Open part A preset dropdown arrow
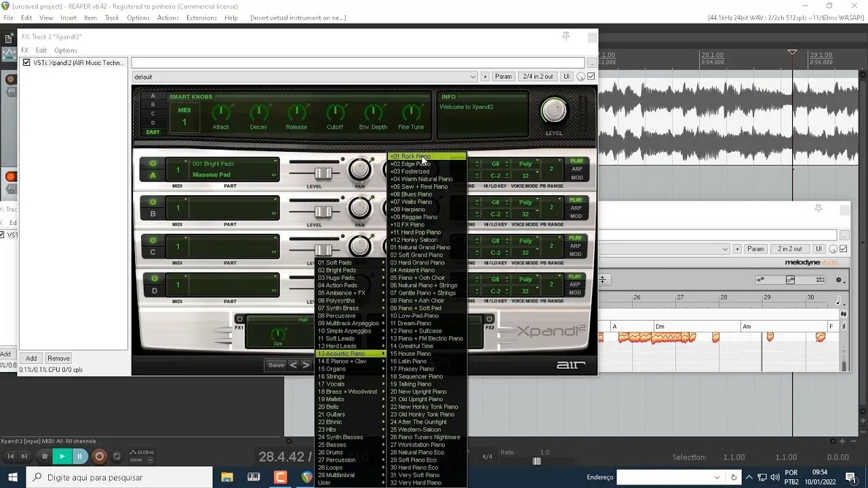 (275, 161)
